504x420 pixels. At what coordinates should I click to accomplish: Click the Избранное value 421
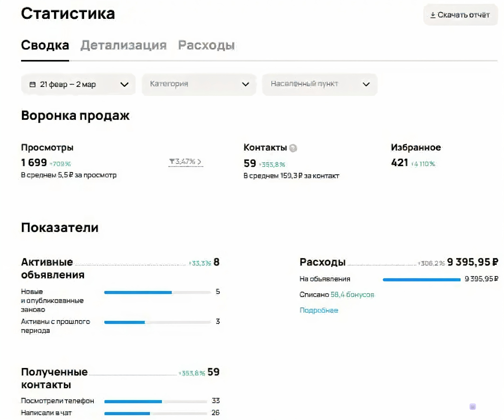(399, 162)
